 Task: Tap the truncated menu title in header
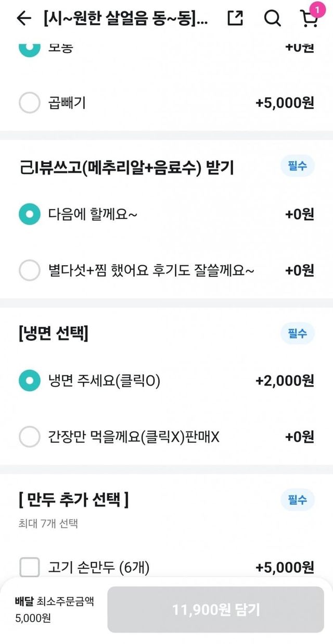click(126, 18)
